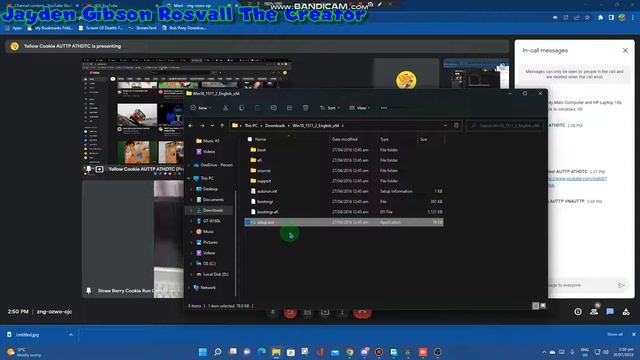Show hidden system tray icons chevron
This screenshot has width=640, height=360.
tap(544, 352)
